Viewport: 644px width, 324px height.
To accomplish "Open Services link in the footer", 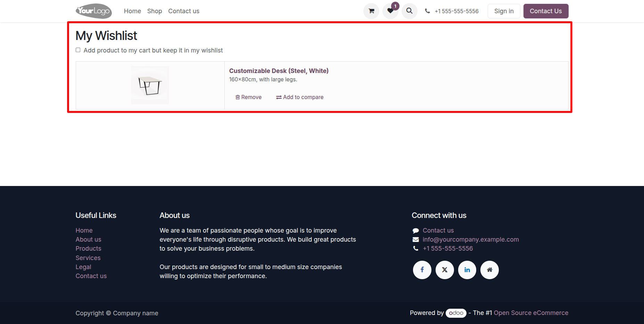I will 88,258.
